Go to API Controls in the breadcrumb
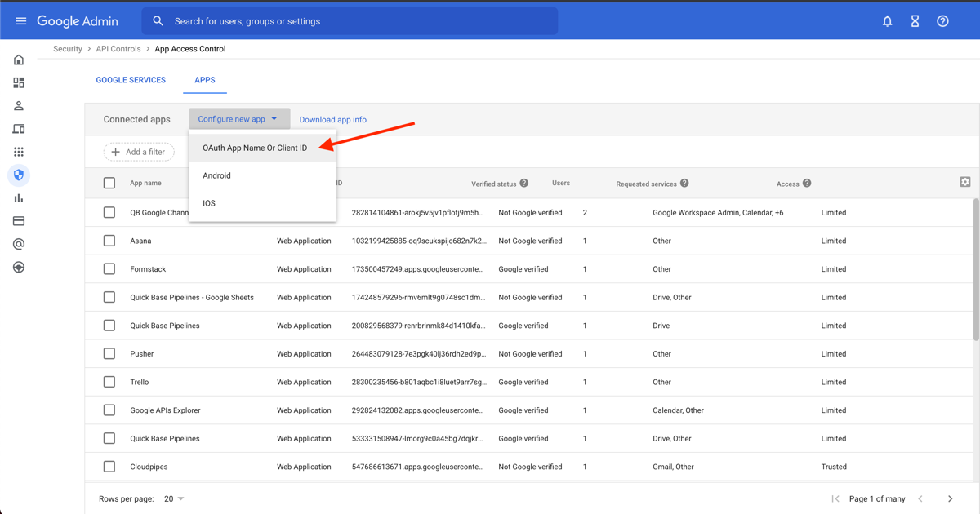980x514 pixels. pos(118,49)
